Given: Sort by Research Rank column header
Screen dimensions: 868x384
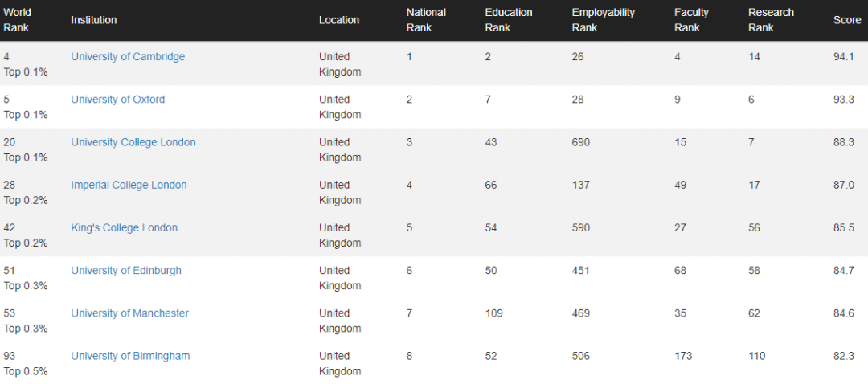Looking at the screenshot, I should tap(771, 20).
